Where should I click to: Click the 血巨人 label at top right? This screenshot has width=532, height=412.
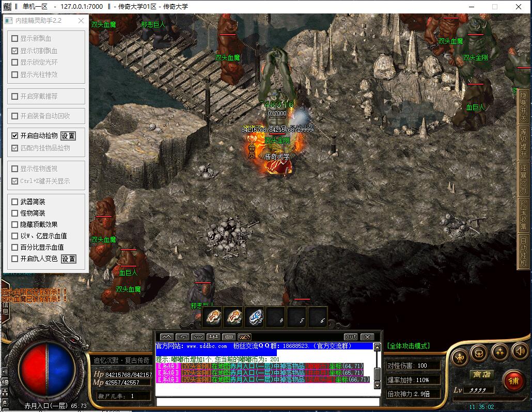(x=475, y=108)
